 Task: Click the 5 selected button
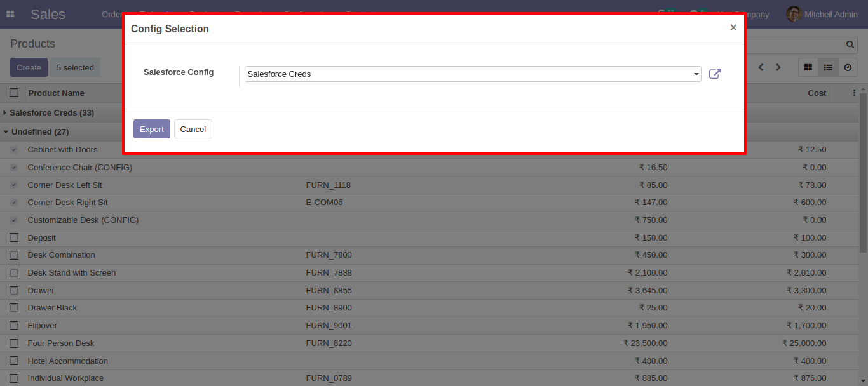75,67
